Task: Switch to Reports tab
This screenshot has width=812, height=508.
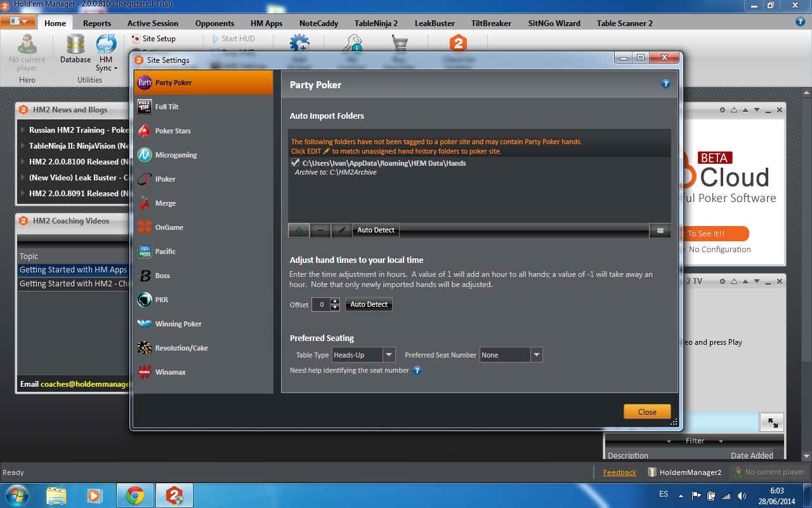Action: tap(97, 23)
